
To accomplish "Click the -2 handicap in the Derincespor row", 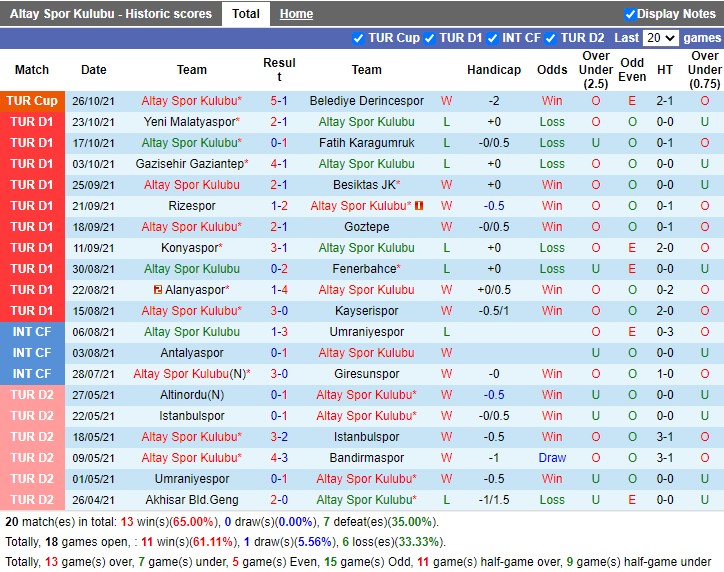I will 494,101.
